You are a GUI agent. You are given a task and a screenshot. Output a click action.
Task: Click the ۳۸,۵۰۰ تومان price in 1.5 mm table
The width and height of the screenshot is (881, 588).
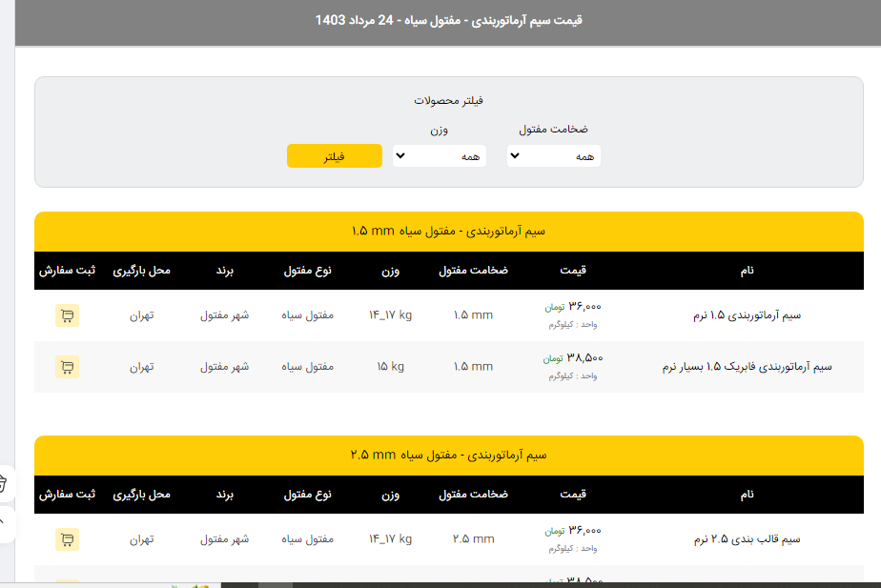pos(576,358)
